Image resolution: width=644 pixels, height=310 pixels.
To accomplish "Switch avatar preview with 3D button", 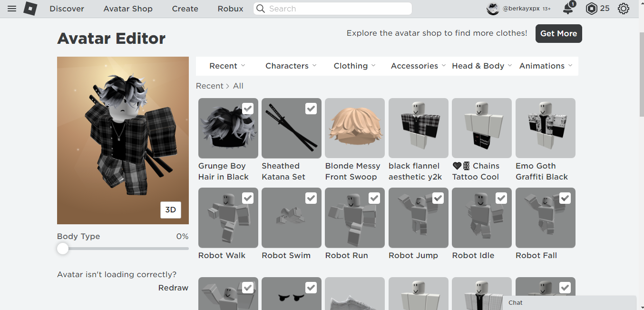I will [x=170, y=210].
